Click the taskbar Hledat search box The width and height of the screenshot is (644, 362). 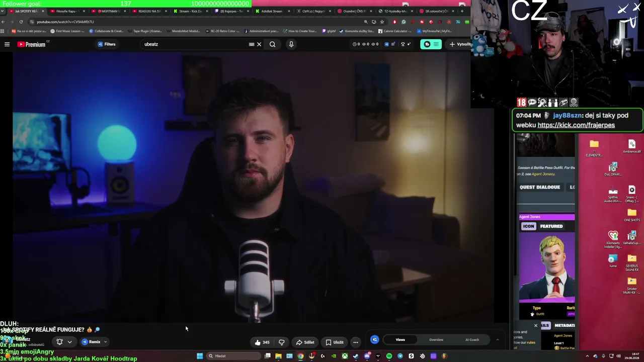[234, 356]
